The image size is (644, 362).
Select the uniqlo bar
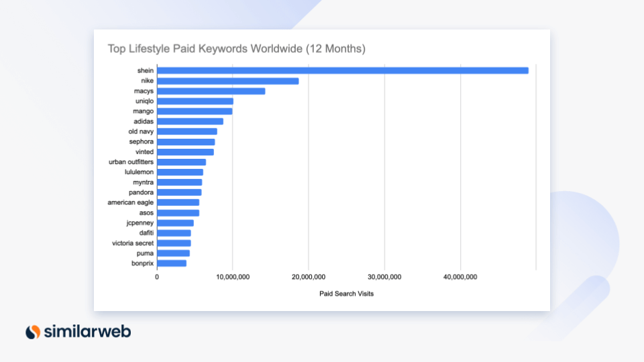click(x=195, y=101)
